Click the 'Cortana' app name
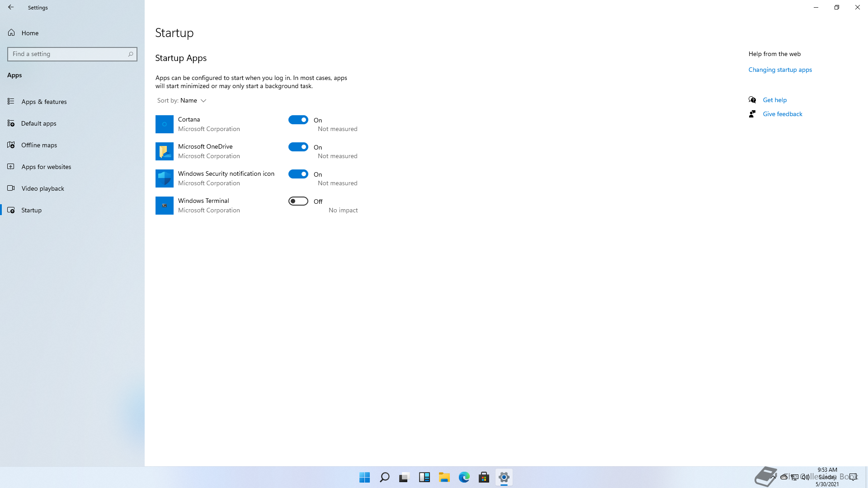This screenshot has height=488, width=868. [x=189, y=119]
